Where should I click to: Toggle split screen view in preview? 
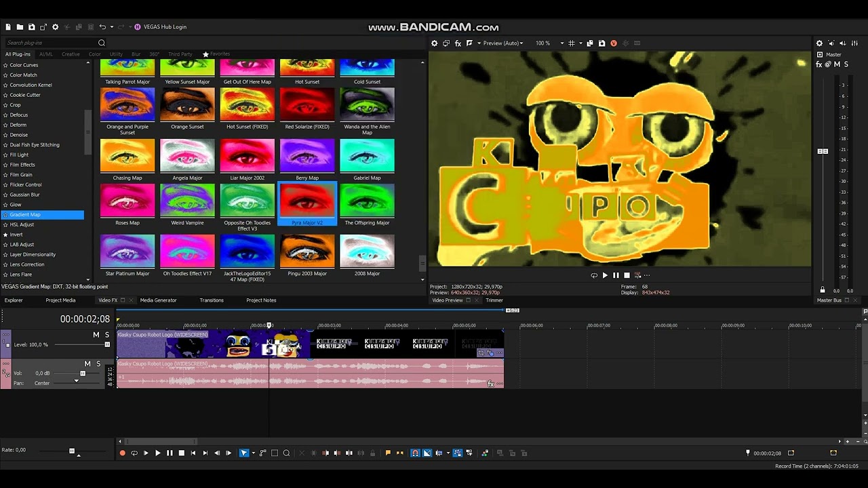tap(469, 43)
